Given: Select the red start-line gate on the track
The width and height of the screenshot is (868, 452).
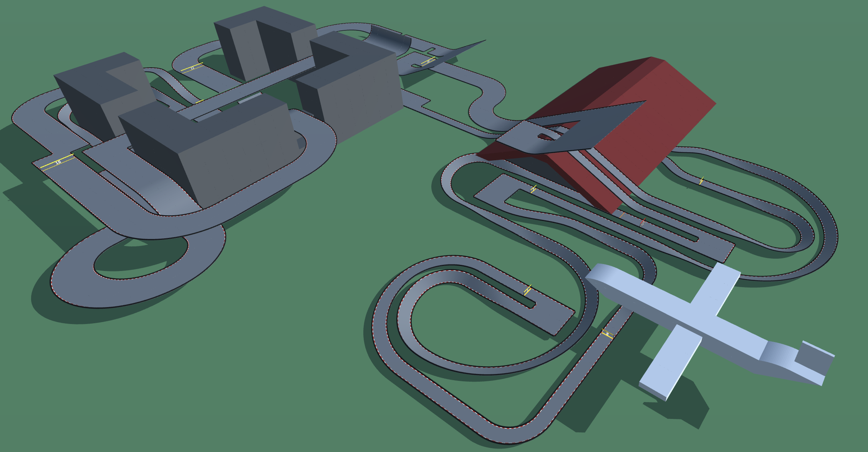Looking at the screenshot, I should tap(643, 223).
